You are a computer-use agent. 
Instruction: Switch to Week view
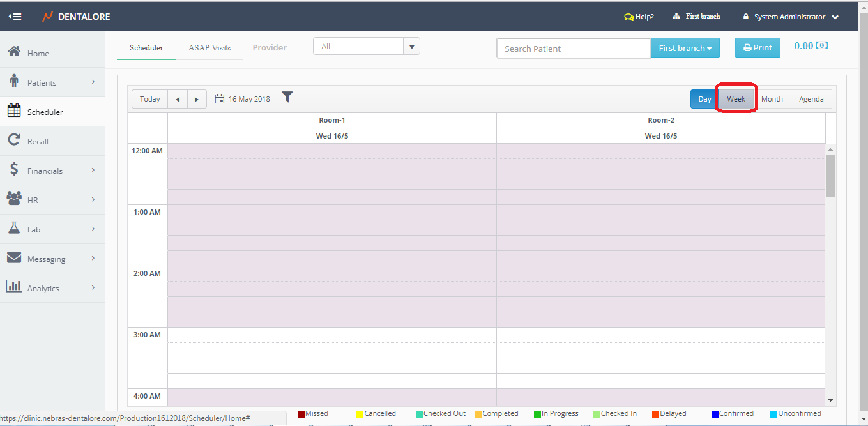[x=736, y=99]
